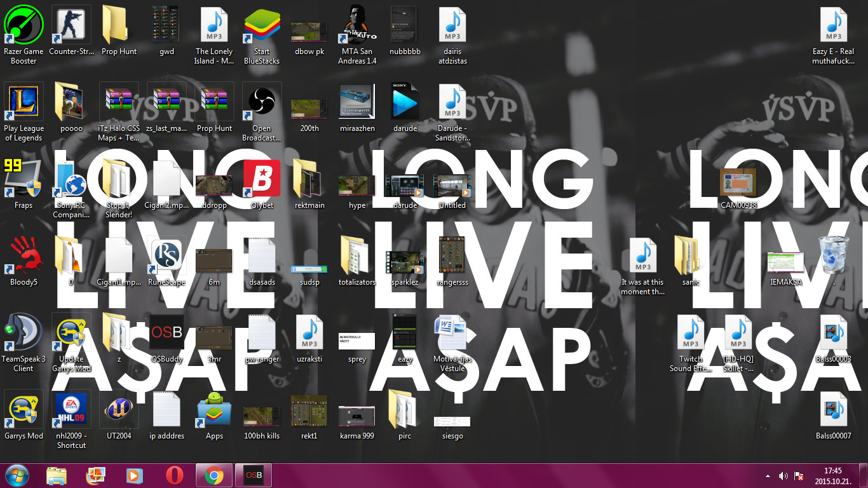Launch Opera from the taskbar
The width and height of the screenshot is (868, 488).
point(175,475)
